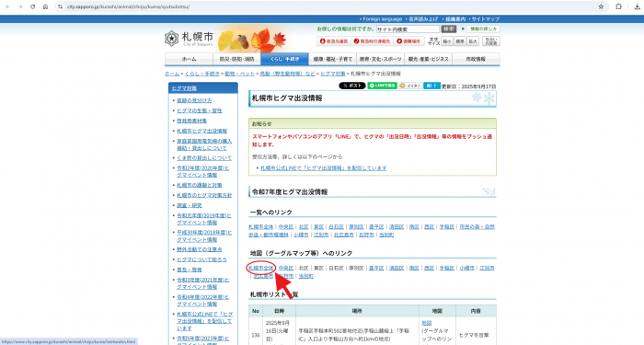Open 令和3年度(2021年度) event info sidebar link
This screenshot has width=644, height=345.
203,283
